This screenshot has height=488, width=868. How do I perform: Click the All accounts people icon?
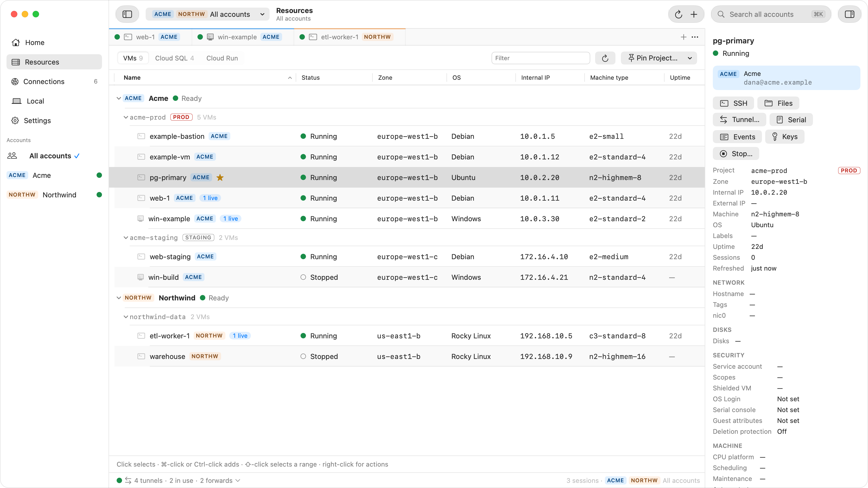(x=12, y=156)
